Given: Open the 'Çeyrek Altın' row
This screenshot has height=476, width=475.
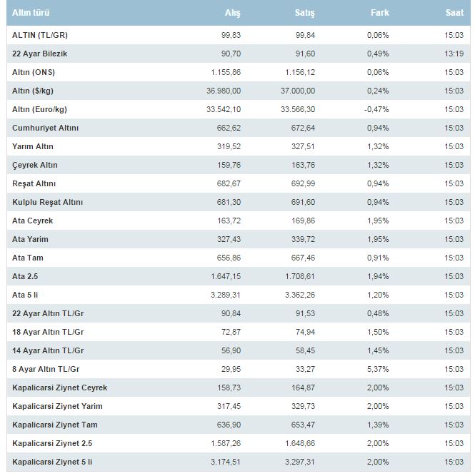Looking at the screenshot, I should pos(35,165).
